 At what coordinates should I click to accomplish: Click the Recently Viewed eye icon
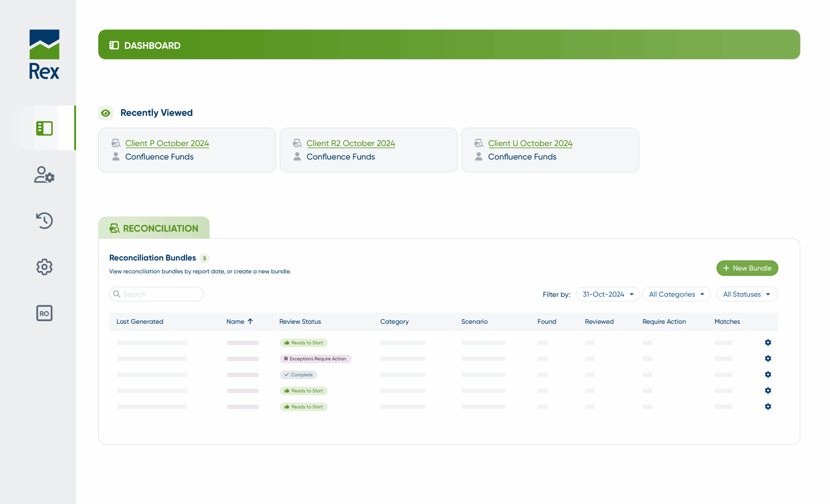(105, 113)
